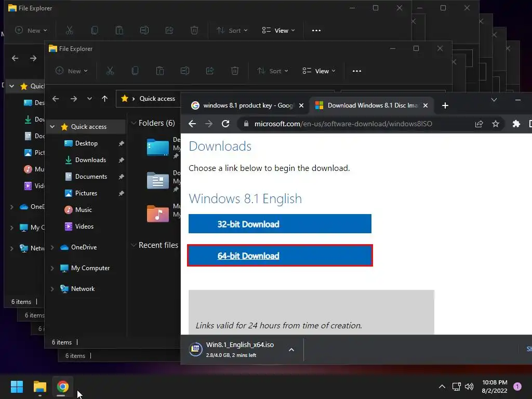Image resolution: width=532 pixels, height=399 pixels.
Task: Open Chrome Extensions puzzle icon
Action: (x=516, y=124)
